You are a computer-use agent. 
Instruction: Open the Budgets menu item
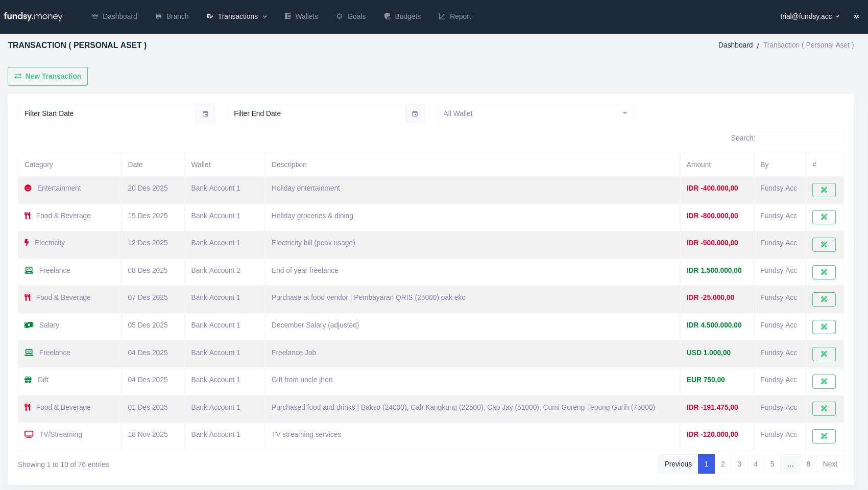click(x=402, y=16)
